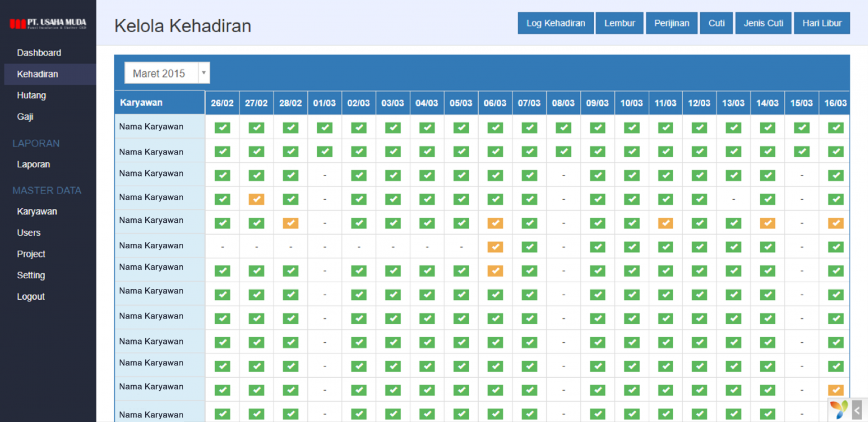The width and height of the screenshot is (868, 422).
Task: Click the debug toolbar collapse arrow
Action: 857,410
